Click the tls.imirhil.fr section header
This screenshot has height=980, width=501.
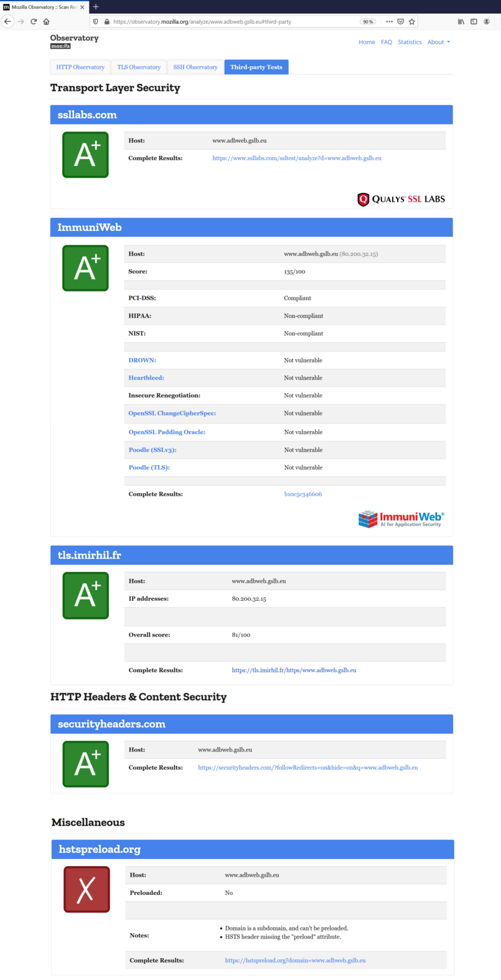point(251,555)
